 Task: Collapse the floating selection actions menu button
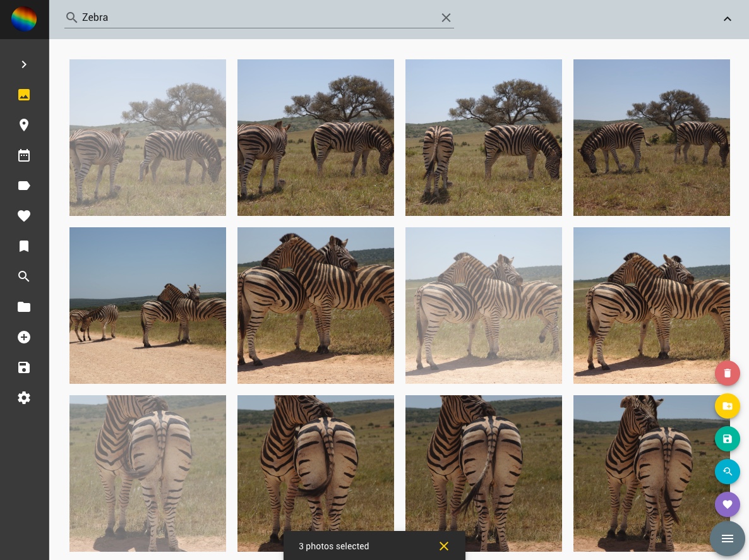727,539
